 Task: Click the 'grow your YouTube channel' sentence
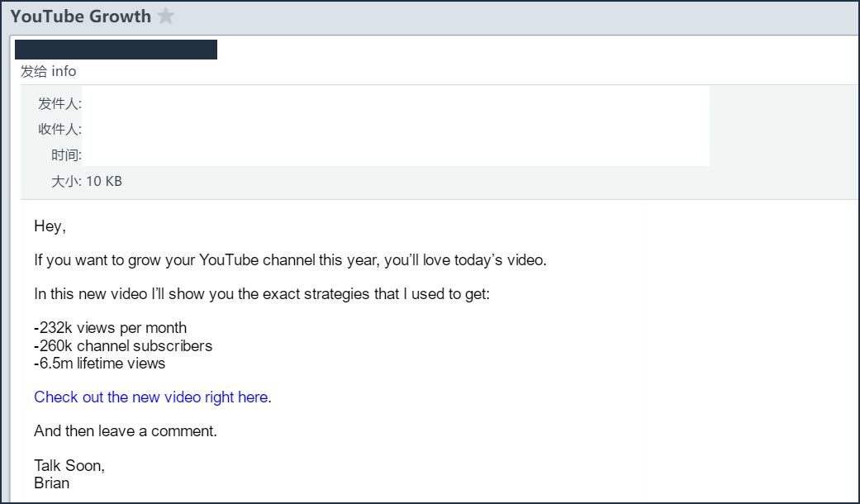tap(290, 260)
